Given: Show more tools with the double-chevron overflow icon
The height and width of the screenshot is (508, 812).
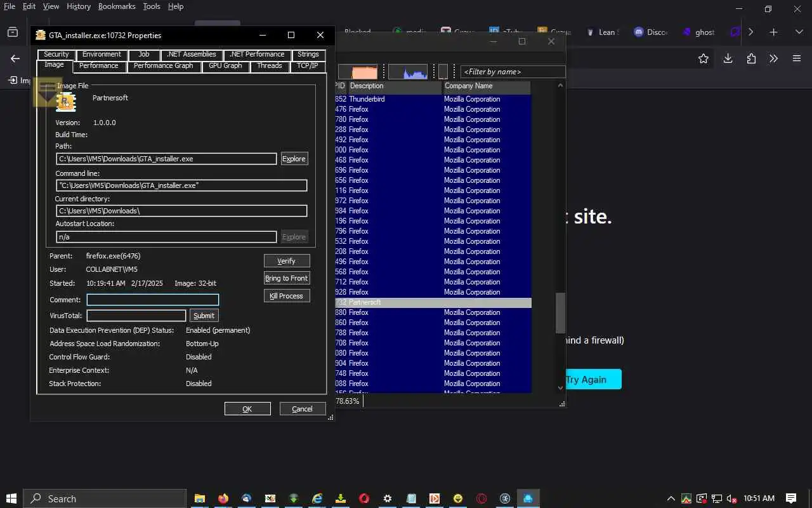Looking at the screenshot, I should 773,58.
